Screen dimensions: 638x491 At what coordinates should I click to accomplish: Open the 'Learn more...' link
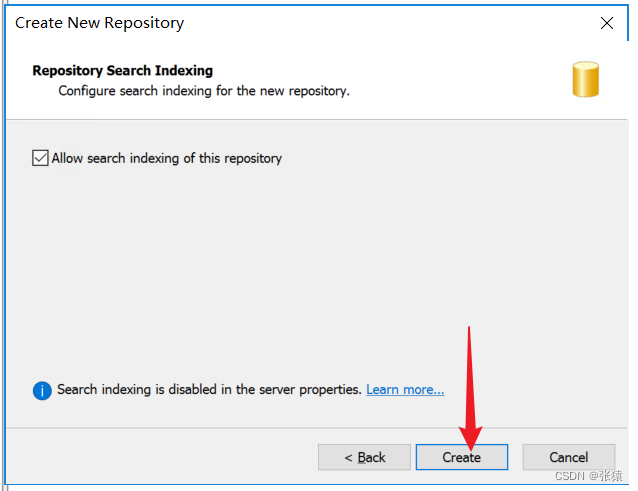(405, 389)
